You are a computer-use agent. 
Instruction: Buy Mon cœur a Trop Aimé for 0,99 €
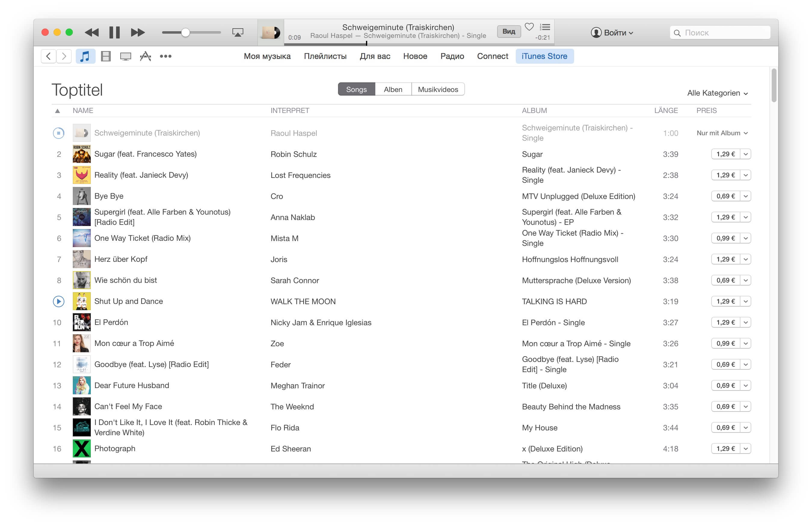(x=725, y=343)
